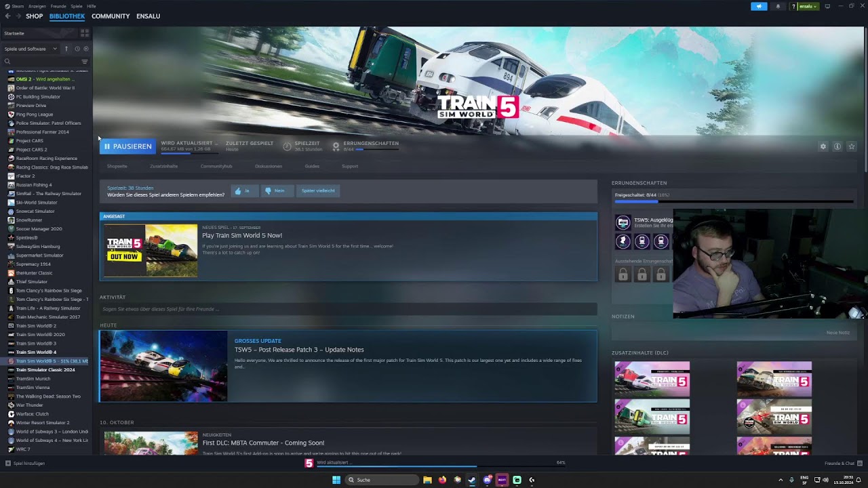Click the taskbar Suche search box
Screen dimensions: 868x488
(381, 480)
